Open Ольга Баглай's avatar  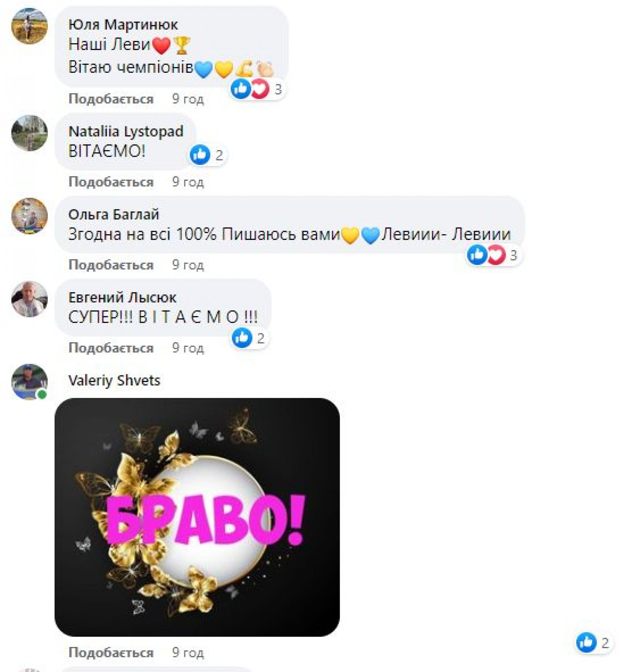(x=29, y=216)
